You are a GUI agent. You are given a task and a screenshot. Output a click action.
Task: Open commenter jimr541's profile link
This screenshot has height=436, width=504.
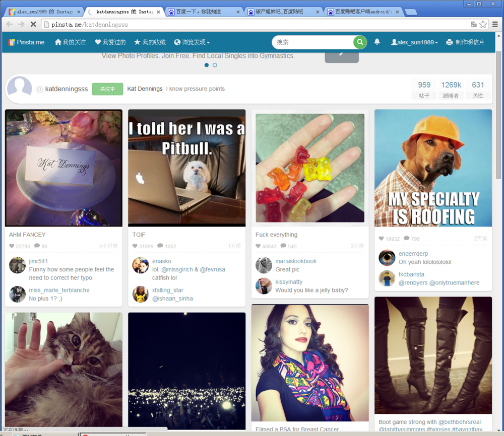coord(38,261)
